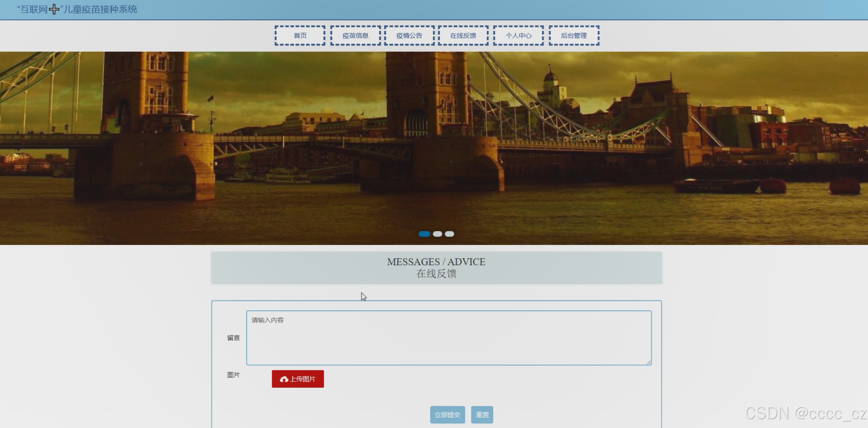This screenshot has width=868, height=428.
Task: Go to the 疫情公告 page
Action: (409, 36)
